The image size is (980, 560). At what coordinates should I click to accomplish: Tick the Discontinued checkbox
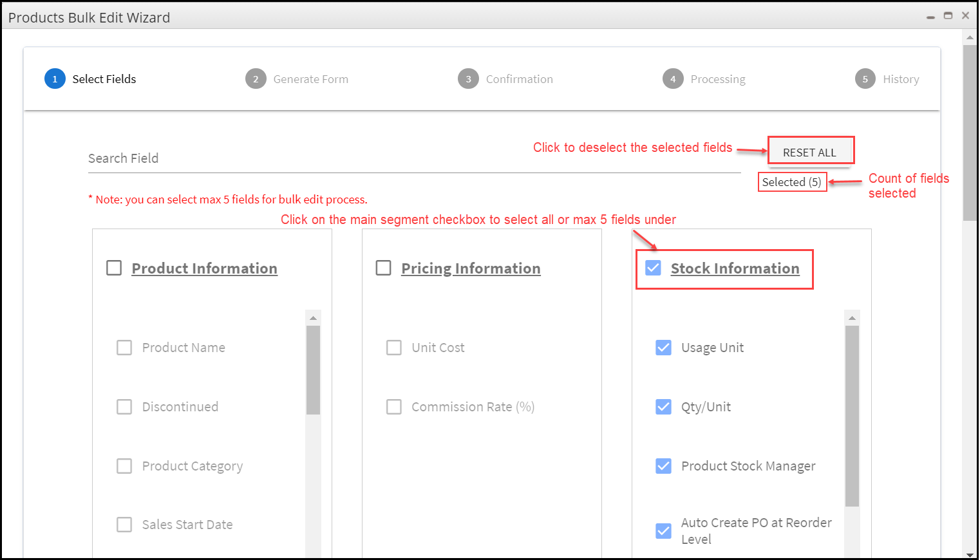pos(124,407)
